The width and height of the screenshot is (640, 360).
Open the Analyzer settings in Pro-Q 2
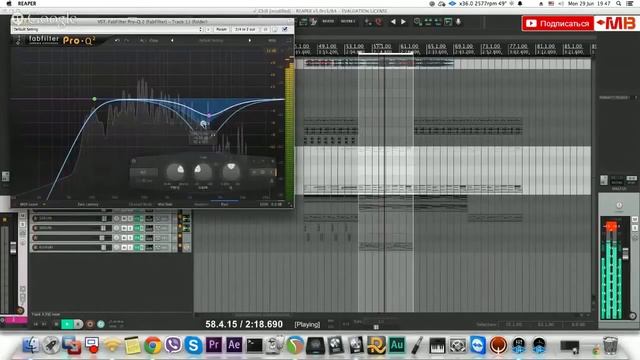201,204
